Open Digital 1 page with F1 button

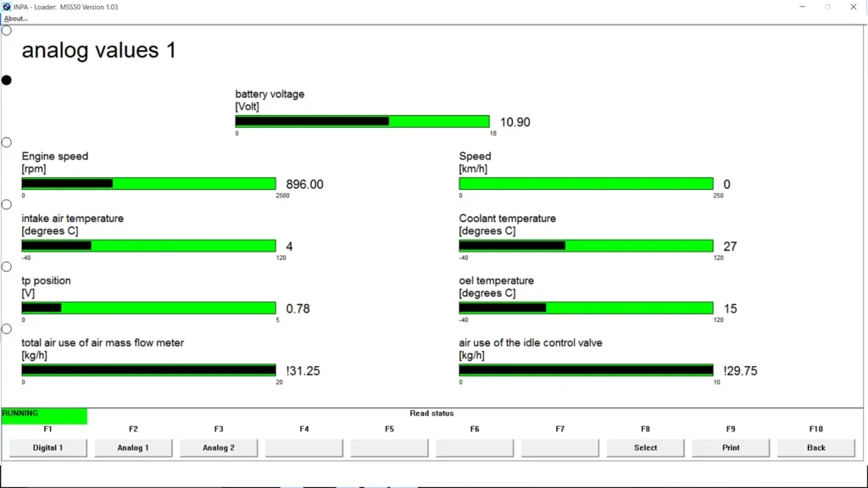click(x=48, y=447)
